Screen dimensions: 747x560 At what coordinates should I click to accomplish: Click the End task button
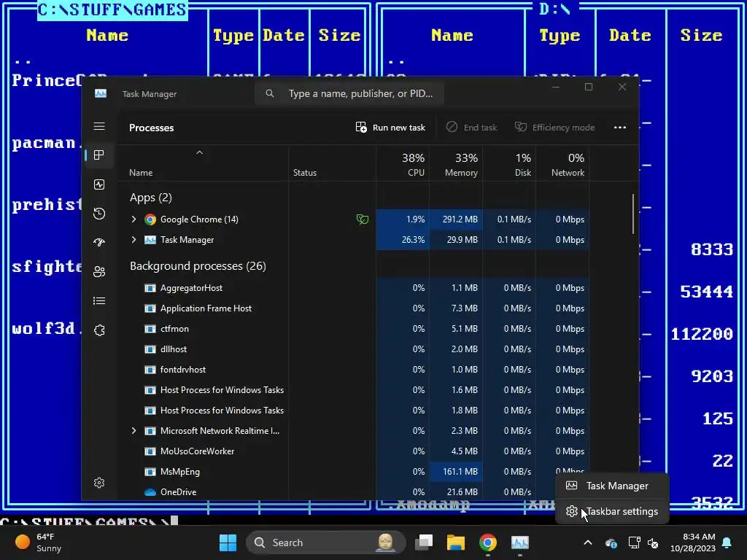[472, 127]
